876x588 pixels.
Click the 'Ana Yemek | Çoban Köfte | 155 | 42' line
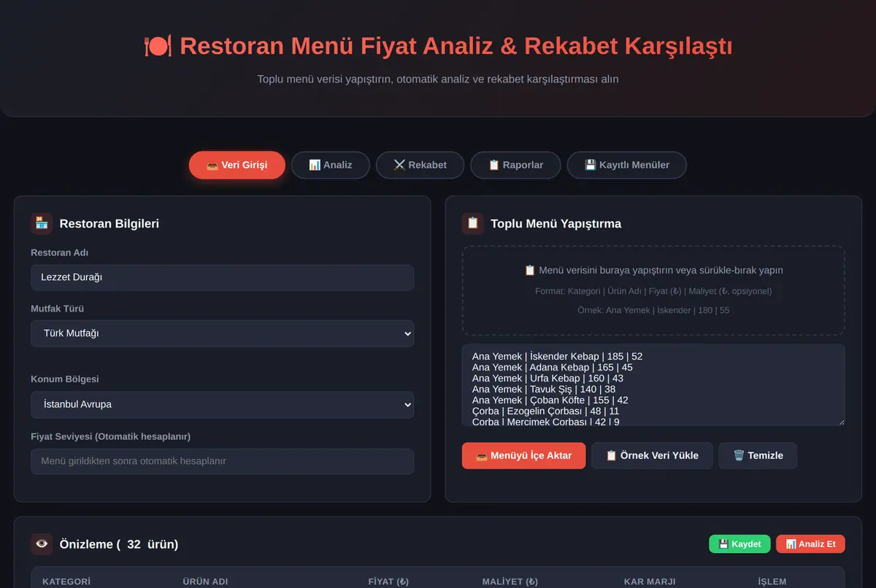coord(550,401)
